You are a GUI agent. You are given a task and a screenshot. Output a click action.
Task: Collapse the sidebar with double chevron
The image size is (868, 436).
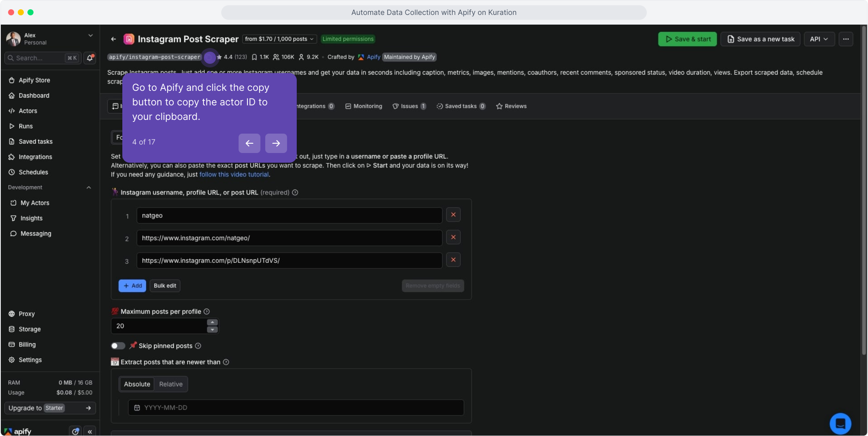90,432
